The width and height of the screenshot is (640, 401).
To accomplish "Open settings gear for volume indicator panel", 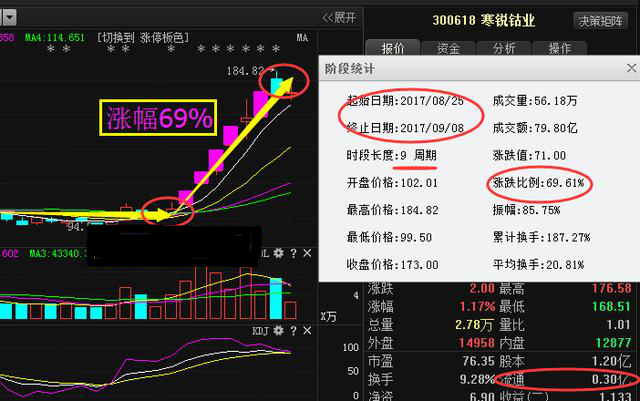I will [x=279, y=255].
